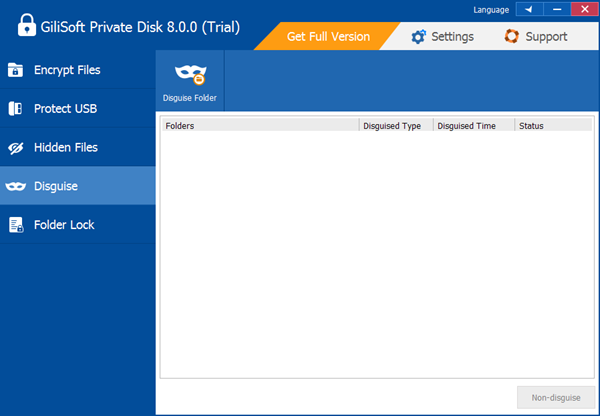Click the Hidden Files crossed-eye icon
The height and width of the screenshot is (416, 600).
click(x=16, y=148)
